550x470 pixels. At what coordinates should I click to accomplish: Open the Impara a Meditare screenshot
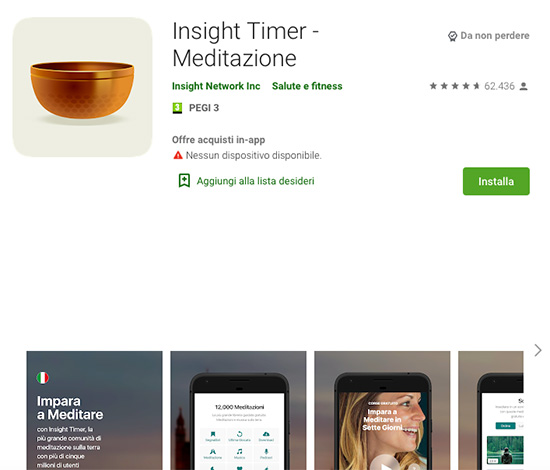[94, 410]
